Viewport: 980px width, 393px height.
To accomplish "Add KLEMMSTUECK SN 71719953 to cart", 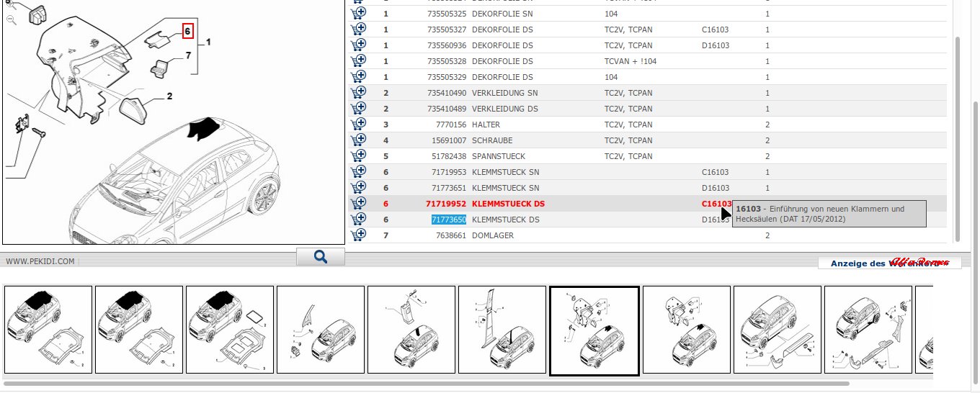I will 358,171.
